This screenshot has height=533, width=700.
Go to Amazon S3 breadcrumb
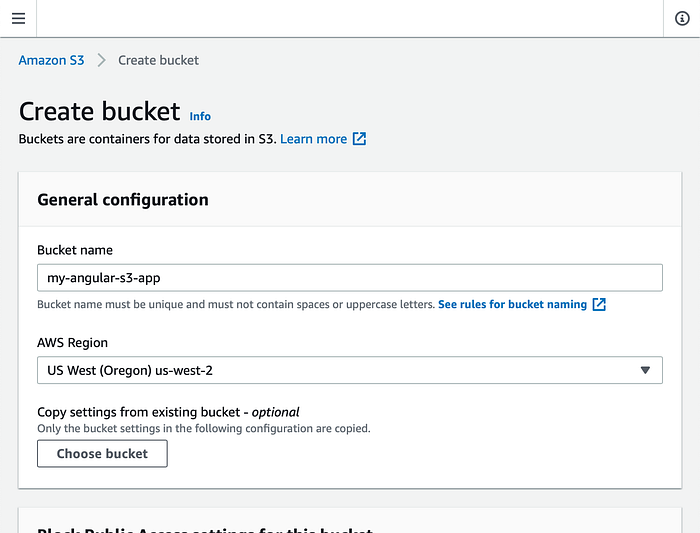(51, 60)
